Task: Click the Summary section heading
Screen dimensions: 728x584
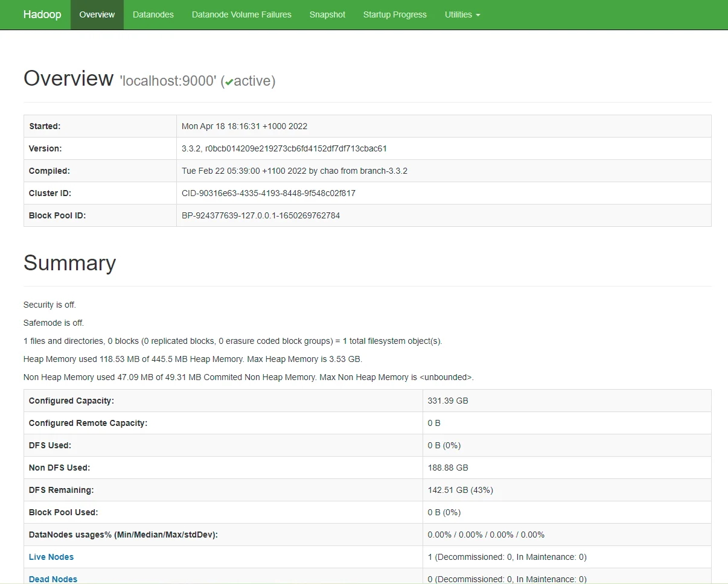Action: [x=69, y=263]
